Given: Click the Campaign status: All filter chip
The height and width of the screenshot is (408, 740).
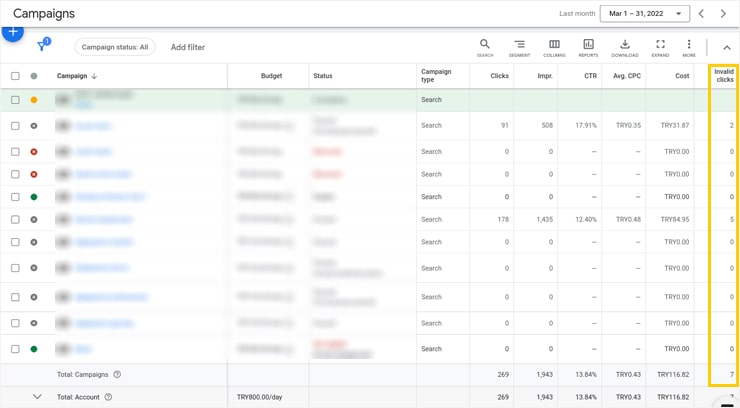Looking at the screenshot, I should (115, 47).
